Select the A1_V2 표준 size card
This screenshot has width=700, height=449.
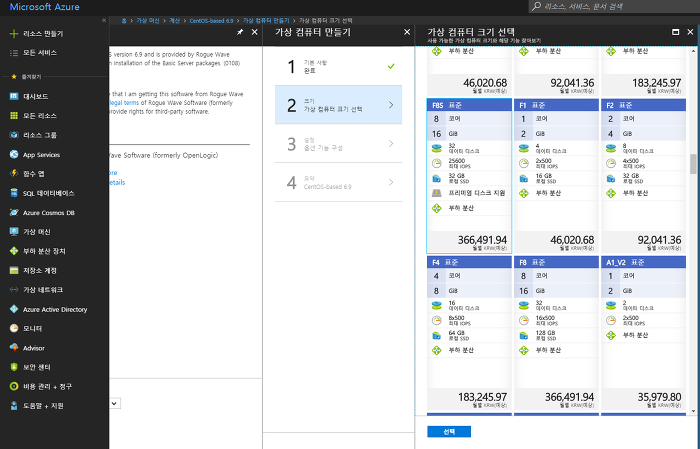pyautogui.click(x=643, y=333)
